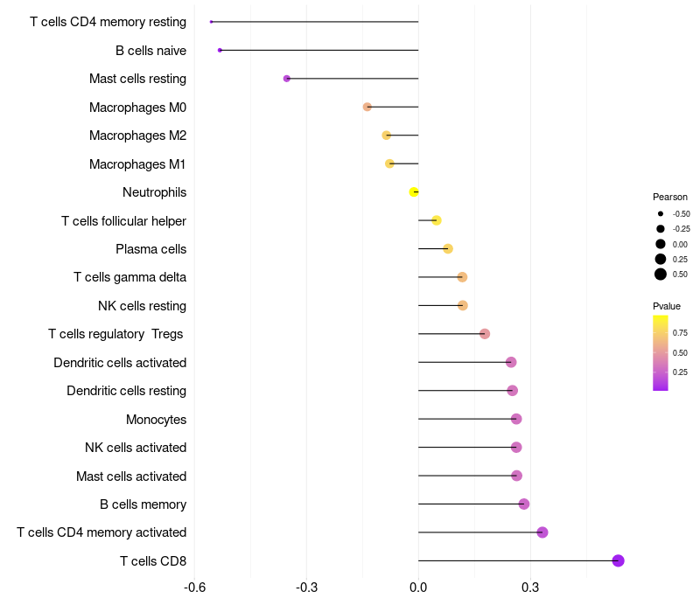Click the Plasma cells dot
The image size is (700, 612).
click(x=448, y=248)
